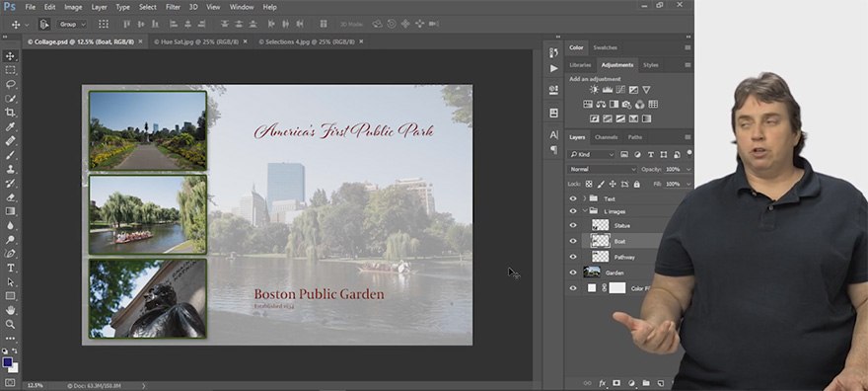Screen dimensions: 868x391
Task: Open the Fill dropdown arrow
Action: click(x=688, y=184)
